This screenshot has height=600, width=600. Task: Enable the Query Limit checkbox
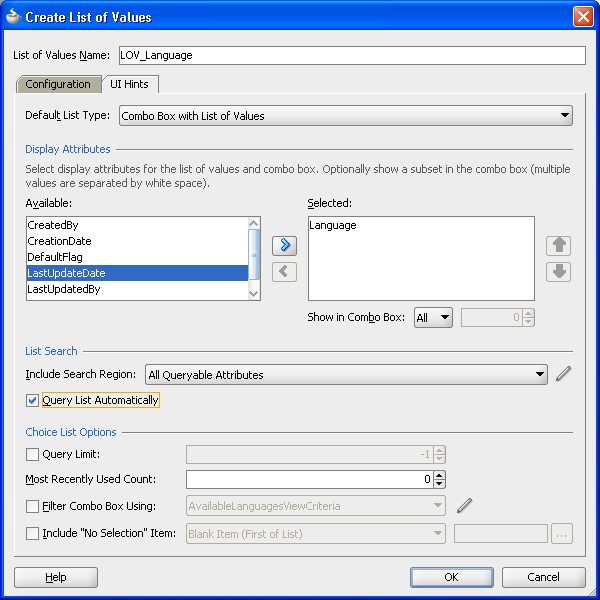[x=34, y=454]
